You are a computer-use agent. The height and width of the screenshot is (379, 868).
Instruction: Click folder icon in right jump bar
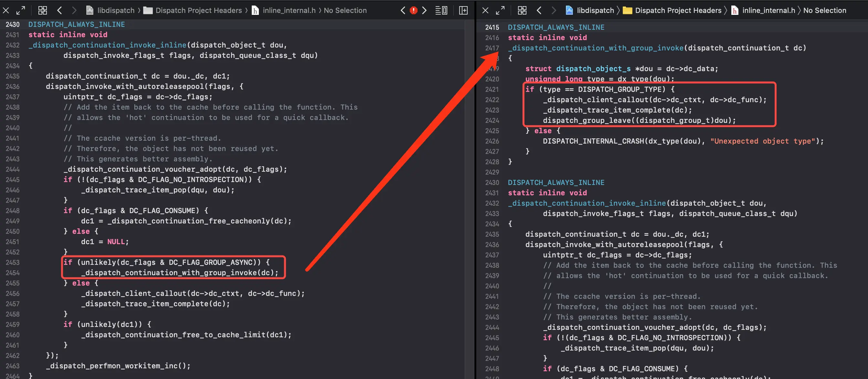[628, 10]
